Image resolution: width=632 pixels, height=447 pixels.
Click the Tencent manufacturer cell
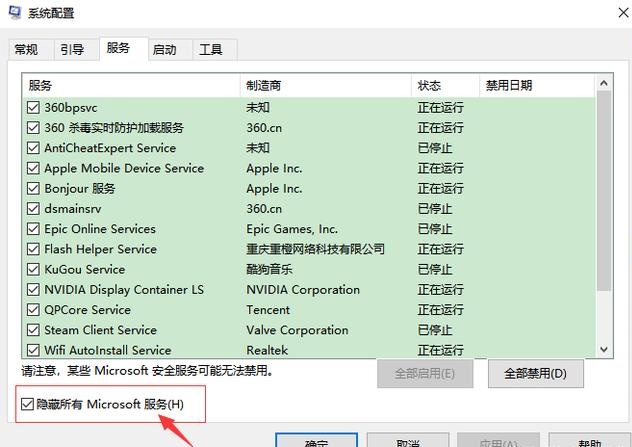tap(268, 310)
